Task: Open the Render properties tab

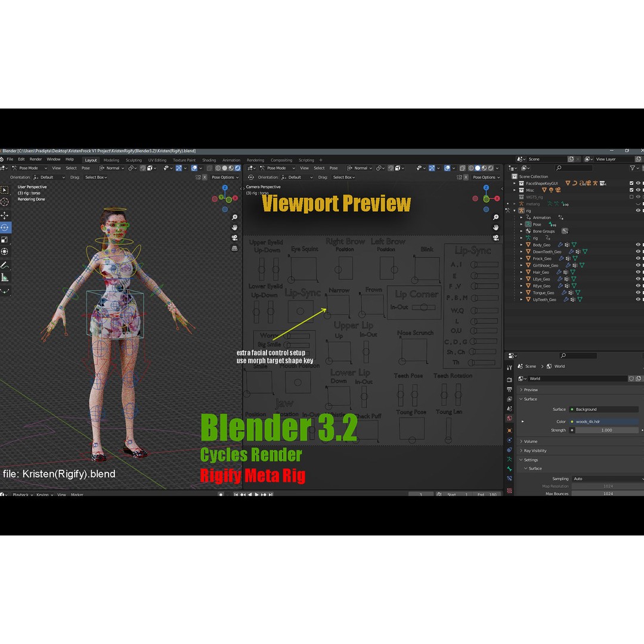Action: [509, 379]
